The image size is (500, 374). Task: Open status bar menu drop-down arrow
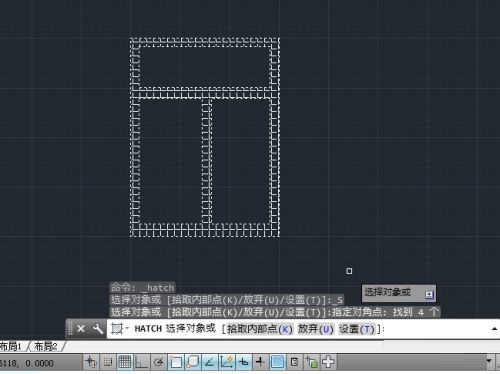[x=489, y=361]
